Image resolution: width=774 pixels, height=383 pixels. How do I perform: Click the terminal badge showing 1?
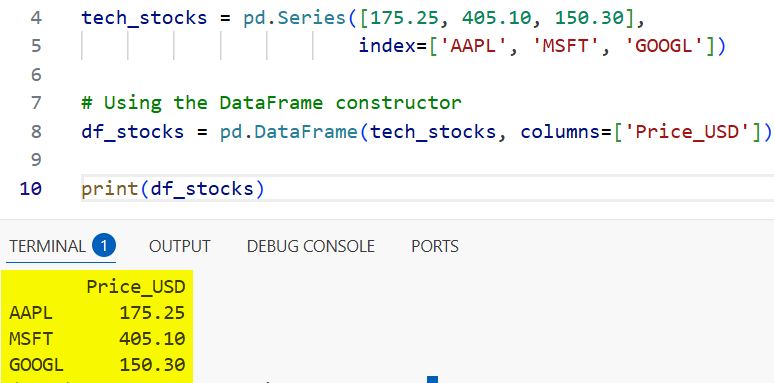[104, 245]
